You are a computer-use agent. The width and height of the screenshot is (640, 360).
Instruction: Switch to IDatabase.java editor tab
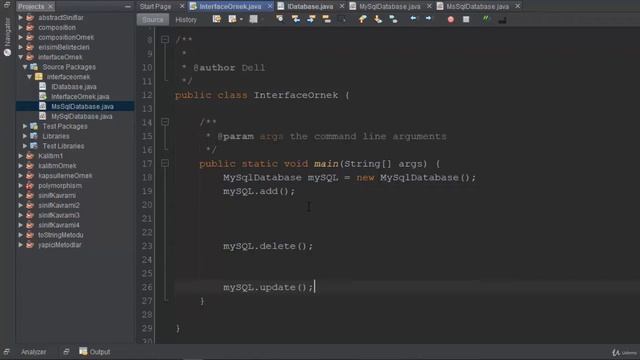pyautogui.click(x=310, y=7)
